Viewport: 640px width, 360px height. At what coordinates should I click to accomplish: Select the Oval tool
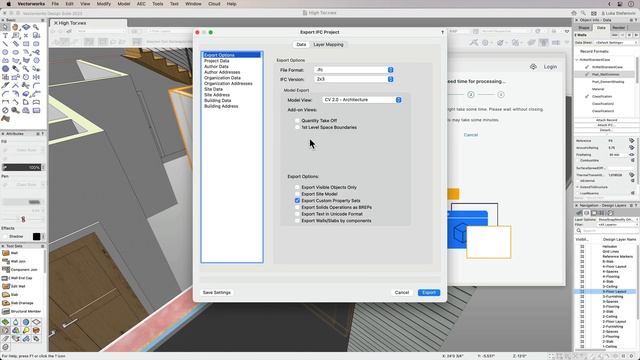tap(16, 52)
